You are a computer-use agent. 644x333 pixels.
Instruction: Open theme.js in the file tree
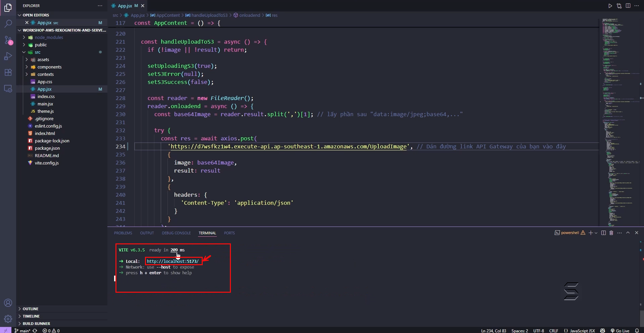coord(62,111)
